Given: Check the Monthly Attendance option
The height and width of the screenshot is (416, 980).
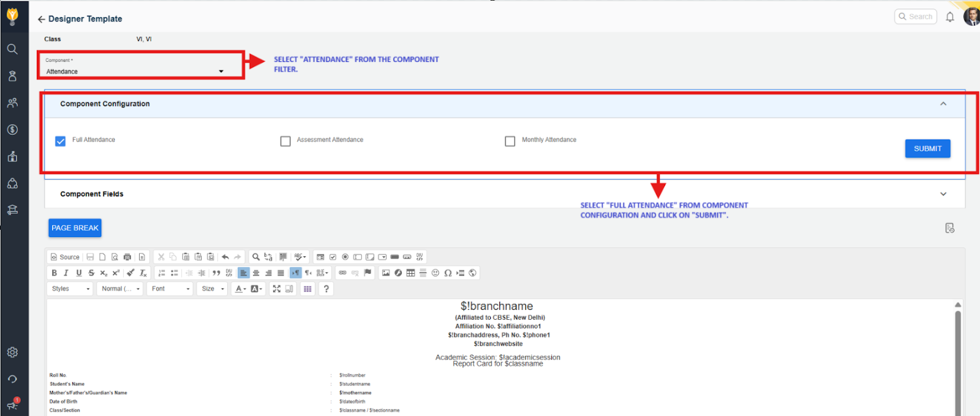Looking at the screenshot, I should (510, 142).
